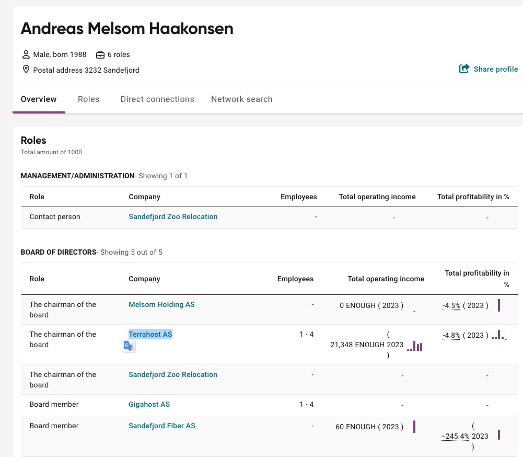Click the 1 - 4 employees cell for Terrahost AS
This screenshot has width=523, height=457.
307,334
